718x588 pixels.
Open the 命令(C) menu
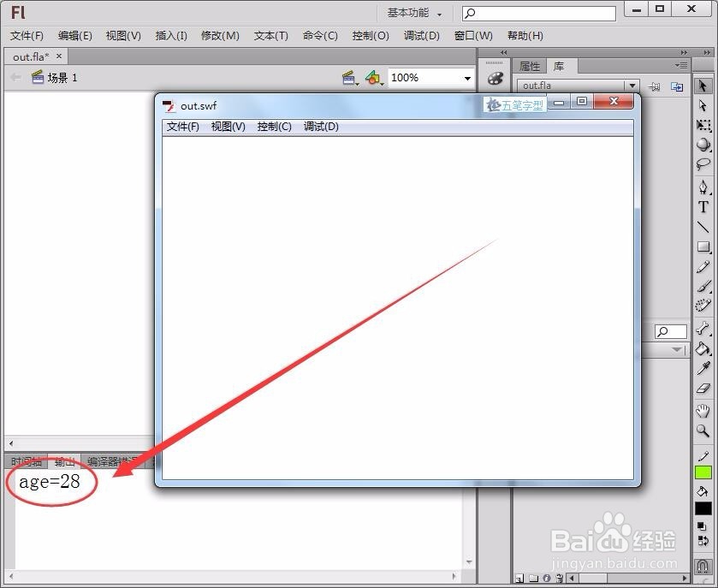[320, 36]
